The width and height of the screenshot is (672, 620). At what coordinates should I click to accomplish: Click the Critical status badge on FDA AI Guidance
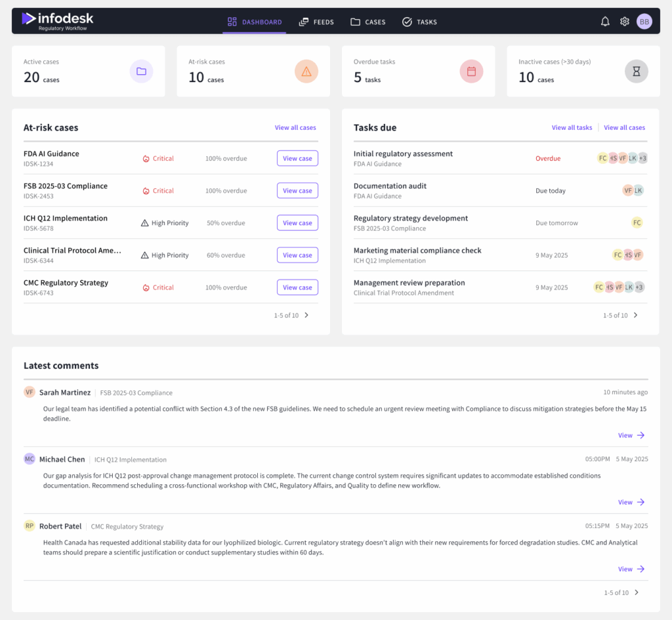click(157, 158)
